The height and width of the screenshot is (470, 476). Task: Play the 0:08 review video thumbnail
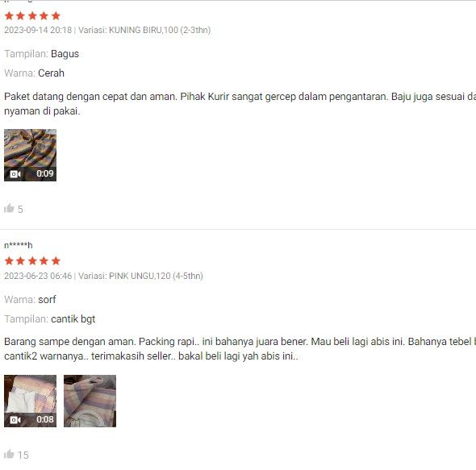(30, 401)
